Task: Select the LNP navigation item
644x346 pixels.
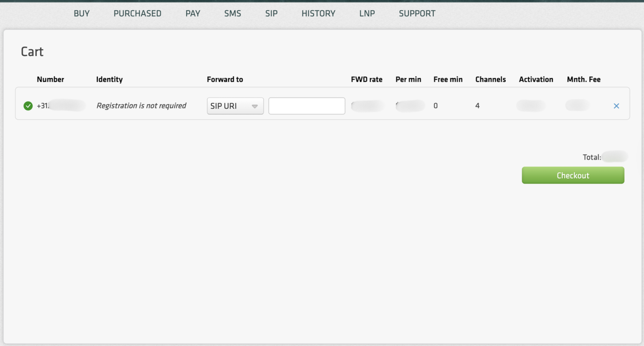Action: point(367,14)
